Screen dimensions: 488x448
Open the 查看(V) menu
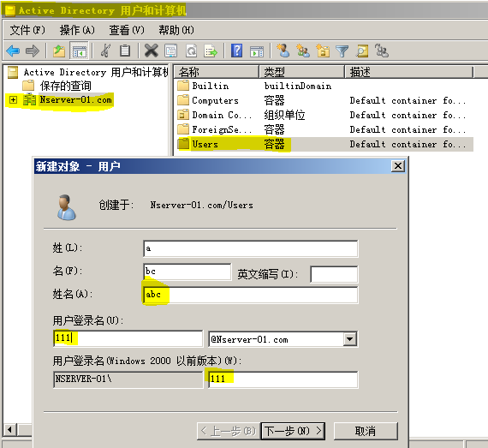click(127, 30)
